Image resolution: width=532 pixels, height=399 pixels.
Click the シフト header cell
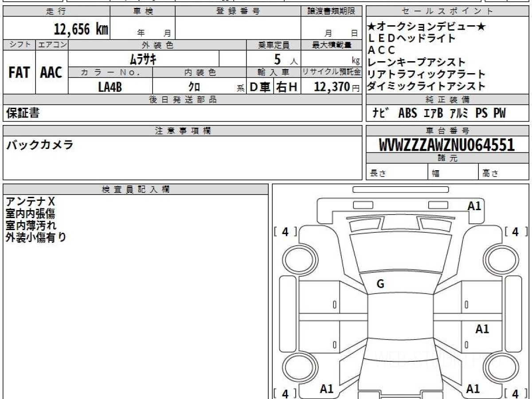coord(19,45)
